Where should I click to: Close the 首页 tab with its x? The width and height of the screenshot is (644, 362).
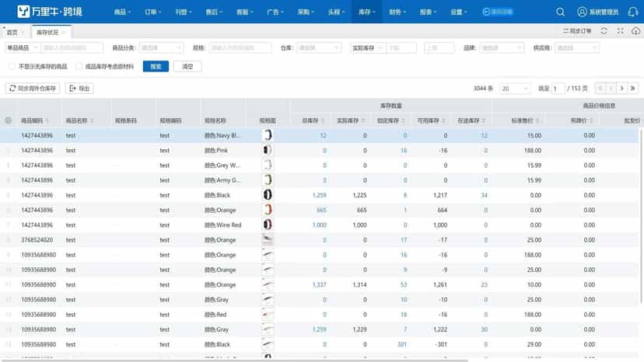(x=23, y=33)
